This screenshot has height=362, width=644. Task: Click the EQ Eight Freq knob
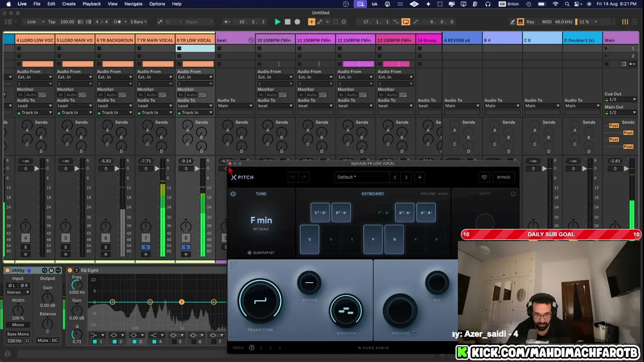pos(77,284)
